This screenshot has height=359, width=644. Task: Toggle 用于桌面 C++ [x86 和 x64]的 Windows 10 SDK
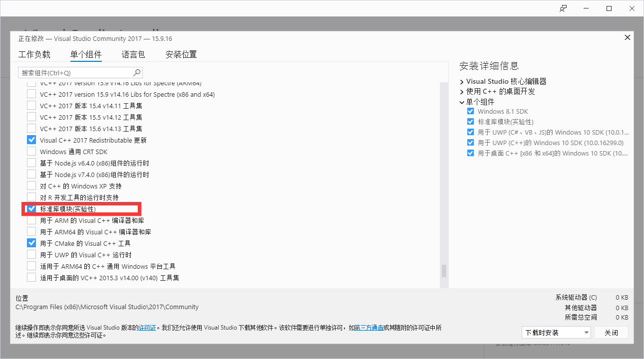click(x=470, y=154)
